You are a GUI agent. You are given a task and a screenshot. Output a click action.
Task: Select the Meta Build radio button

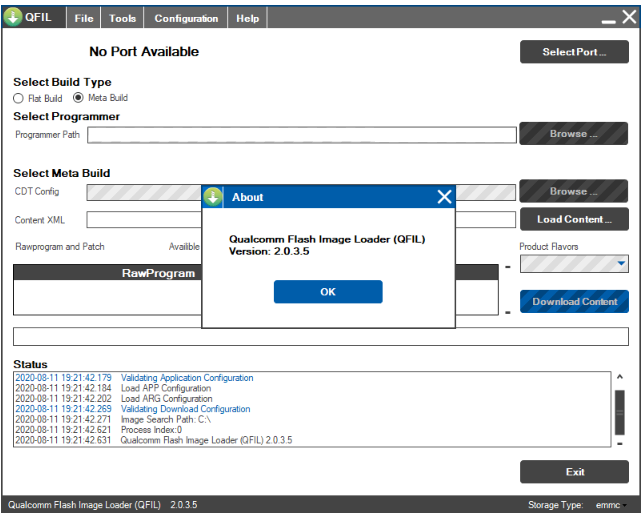(78, 98)
